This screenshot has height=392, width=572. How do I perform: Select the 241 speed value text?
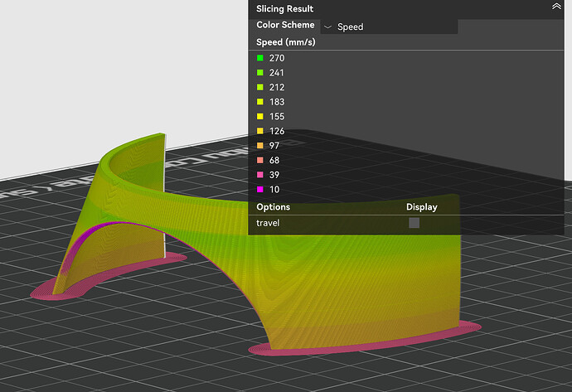click(x=277, y=73)
